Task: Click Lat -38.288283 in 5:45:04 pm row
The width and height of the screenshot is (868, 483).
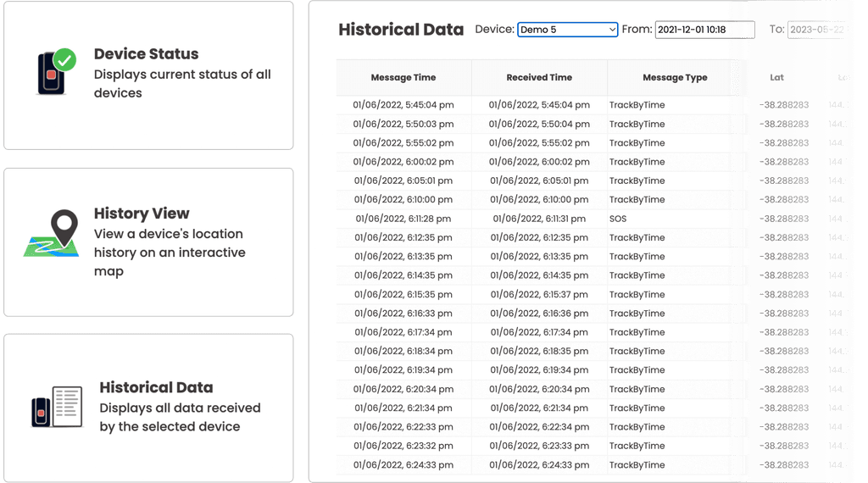Action: 784,105
